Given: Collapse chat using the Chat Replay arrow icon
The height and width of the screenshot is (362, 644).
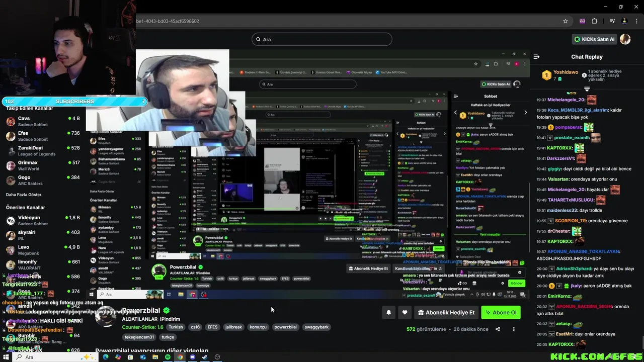Looking at the screenshot, I should 536,57.
